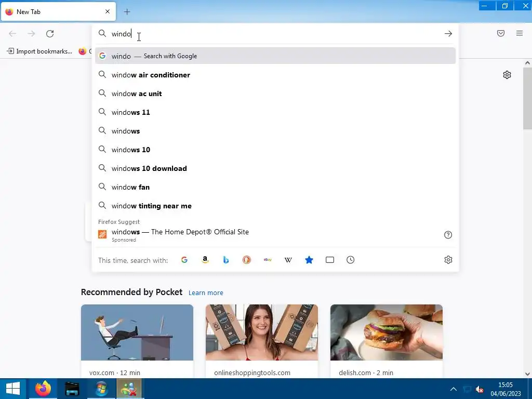Show hidden tray icons chevron
The width and height of the screenshot is (532, 399).
[x=453, y=389]
